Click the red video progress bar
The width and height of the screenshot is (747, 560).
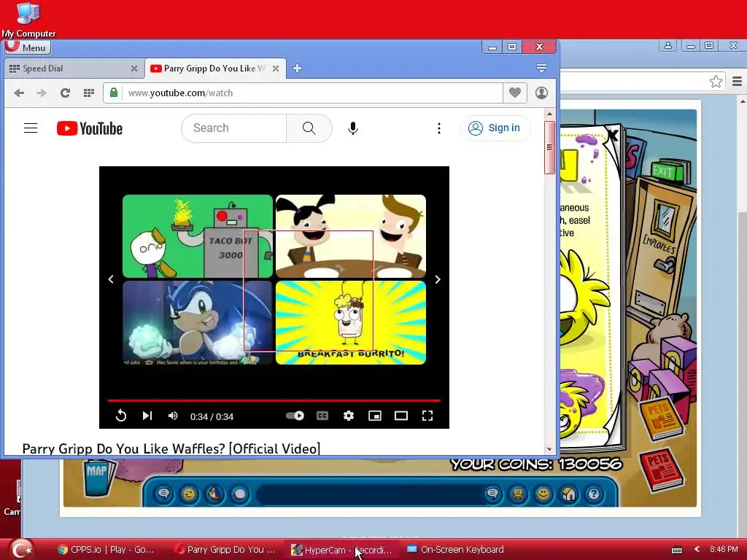274,401
